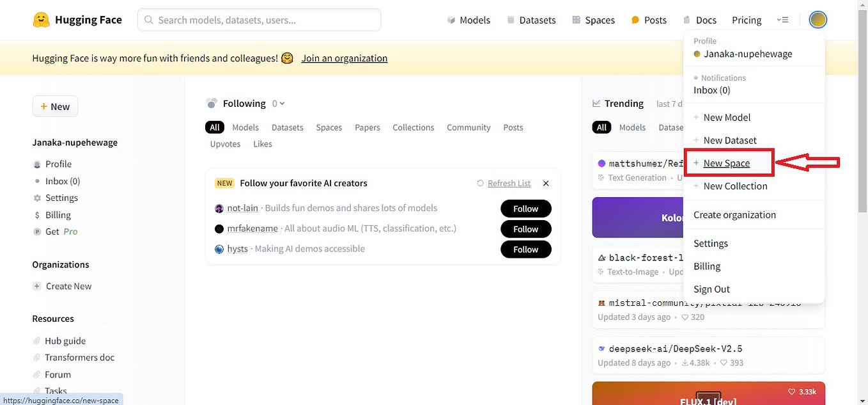Click the magnifier icon in the search bar
This screenshot has height=405, width=868.
pyautogui.click(x=148, y=20)
